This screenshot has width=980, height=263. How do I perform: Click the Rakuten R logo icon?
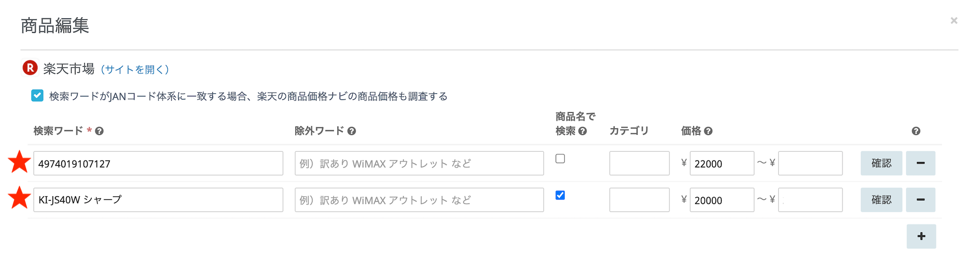30,68
